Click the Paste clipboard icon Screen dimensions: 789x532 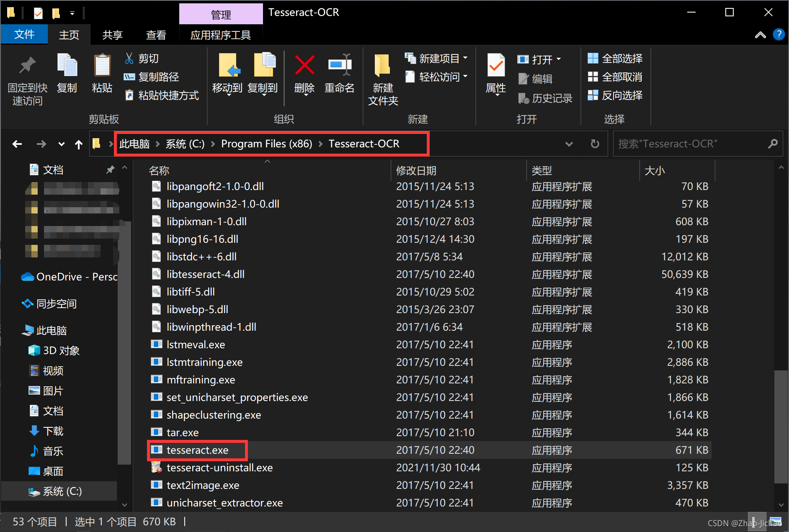(102, 65)
